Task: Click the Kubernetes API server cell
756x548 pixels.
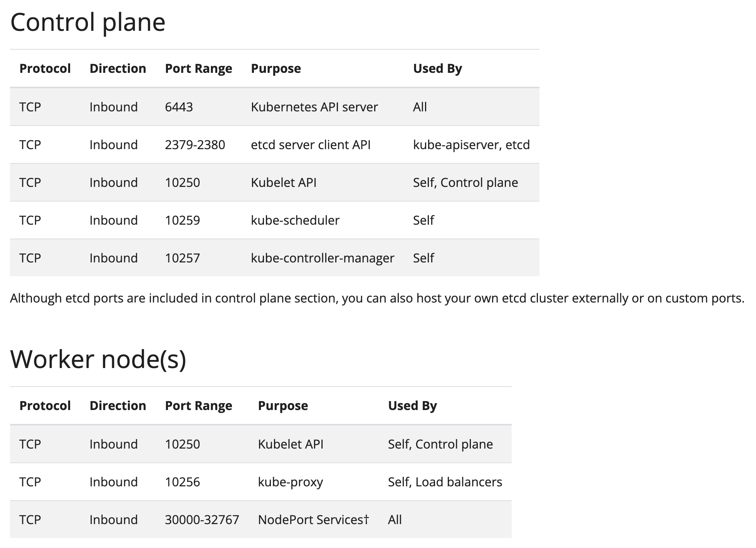Action: click(x=314, y=107)
